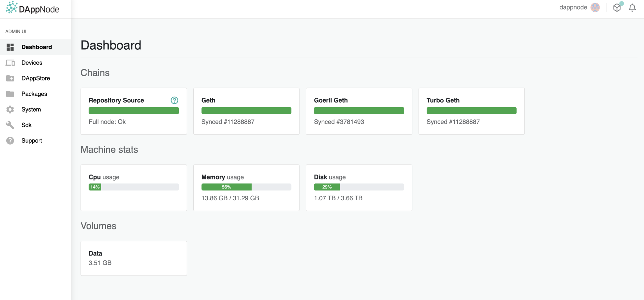Click the DAppNode logo
This screenshot has width=644, height=300.
pos(32,8)
